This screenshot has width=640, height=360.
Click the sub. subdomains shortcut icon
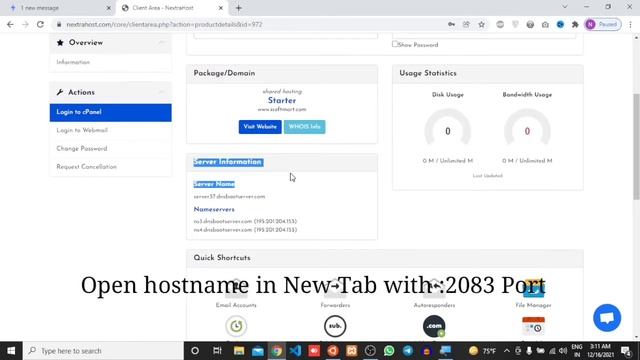335,326
